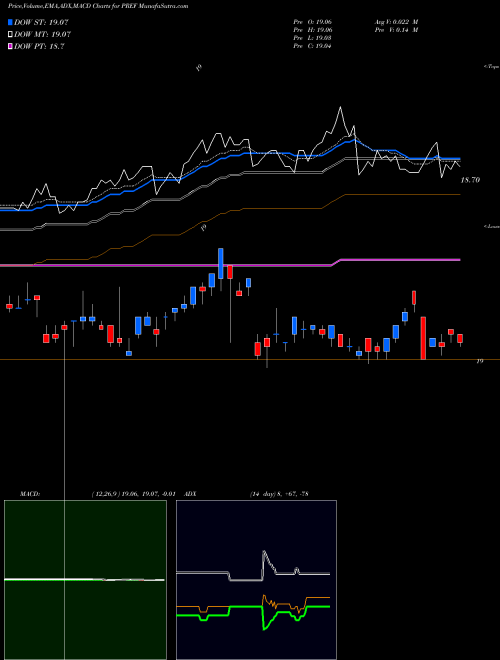
Task: Click the 18.70 price label
Action: point(470,180)
